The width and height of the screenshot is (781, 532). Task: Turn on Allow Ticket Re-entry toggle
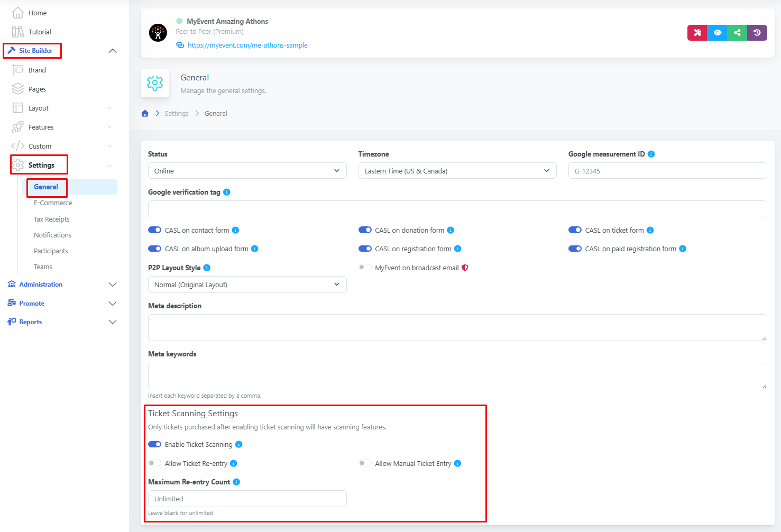[x=155, y=464]
